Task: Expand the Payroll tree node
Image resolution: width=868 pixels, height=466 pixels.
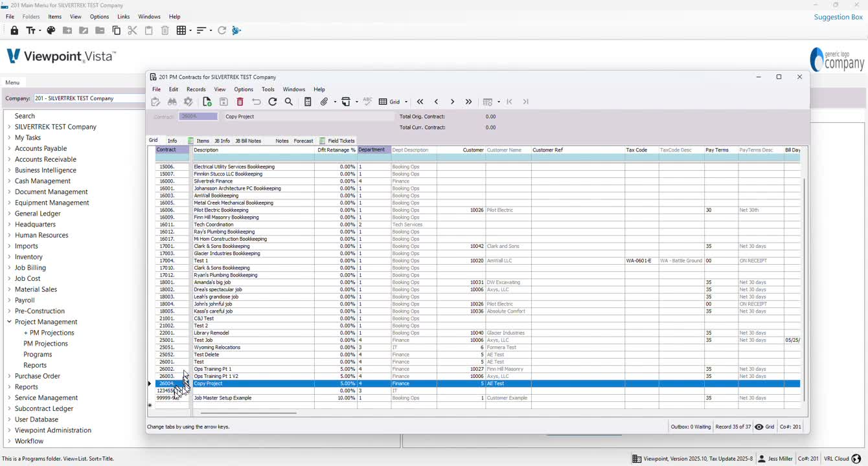Action: [9, 300]
